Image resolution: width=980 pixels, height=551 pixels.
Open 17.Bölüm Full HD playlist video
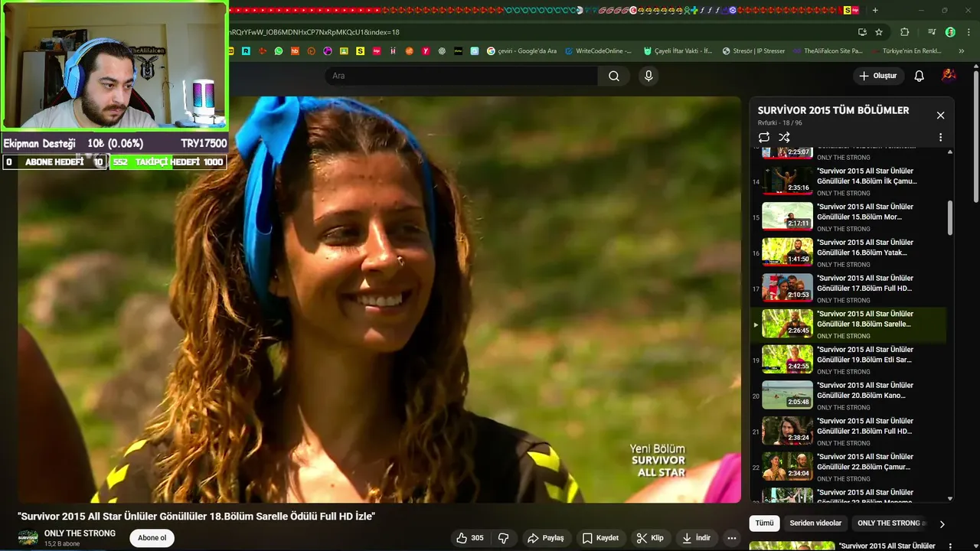click(x=848, y=289)
